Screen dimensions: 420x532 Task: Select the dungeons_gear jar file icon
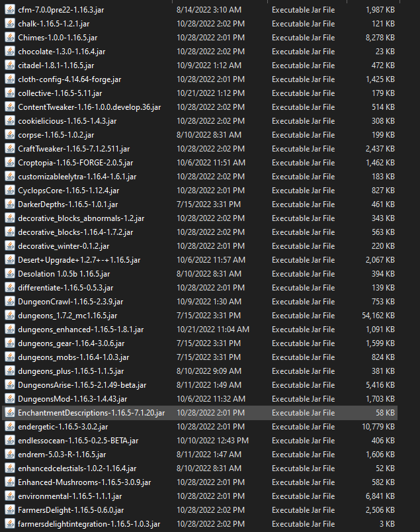(x=10, y=343)
